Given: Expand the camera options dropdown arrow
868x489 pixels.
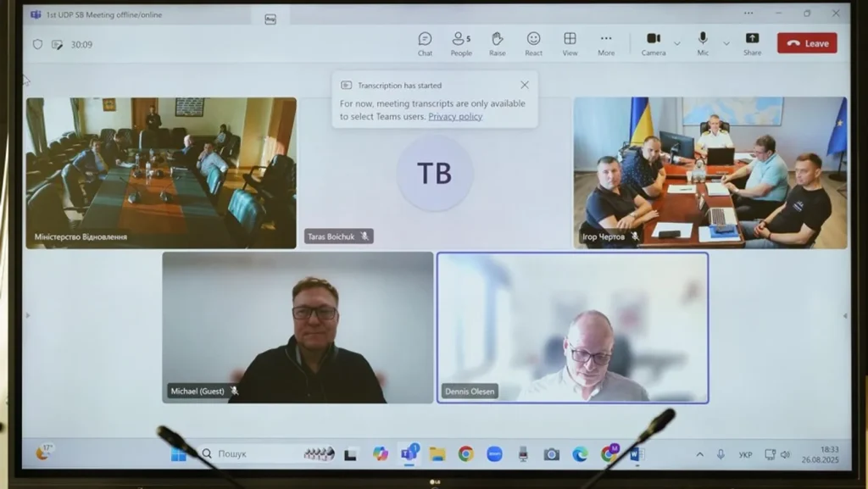Looking at the screenshot, I should point(677,43).
